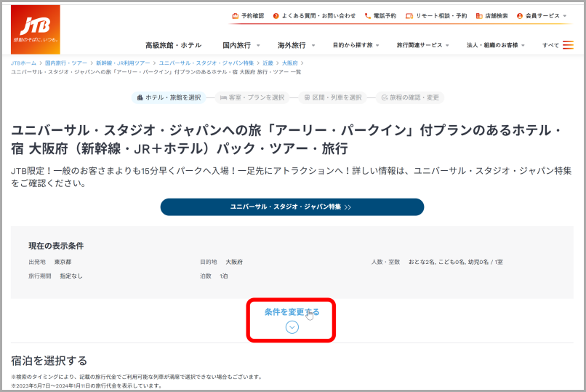
Task: Select ホテル・旅館を選択 step
Action: (169, 97)
